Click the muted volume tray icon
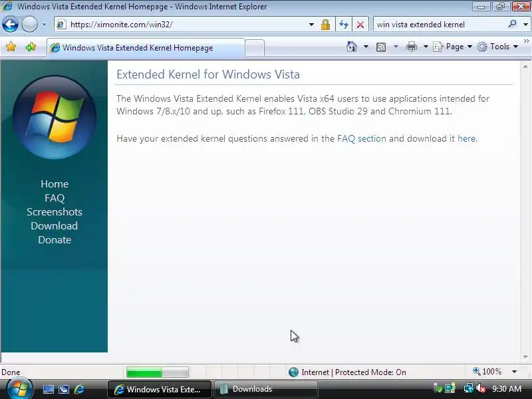Screen dimensions: 532x399 click(481, 389)
